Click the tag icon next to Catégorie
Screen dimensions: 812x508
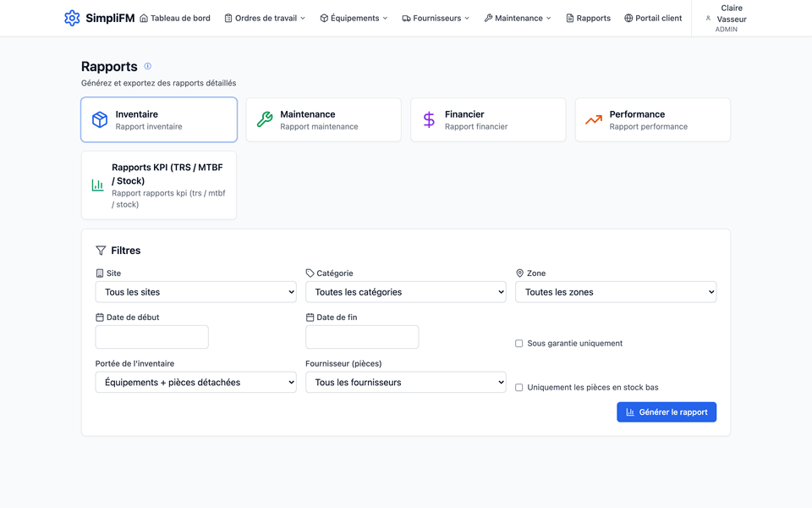click(310, 273)
